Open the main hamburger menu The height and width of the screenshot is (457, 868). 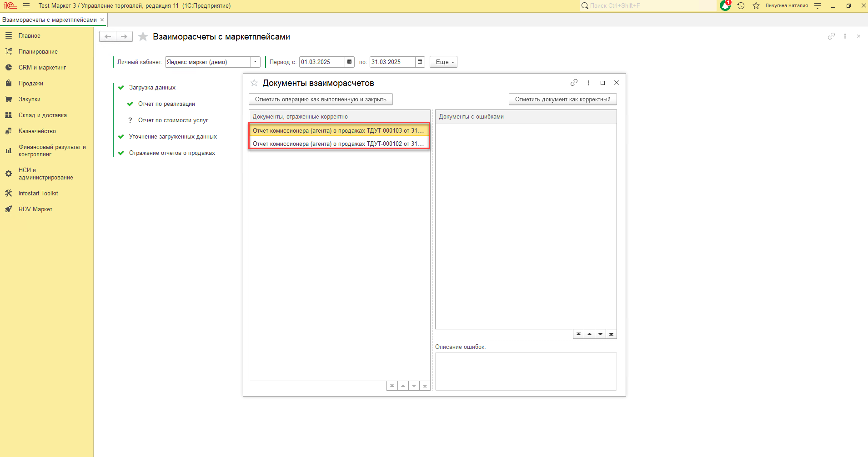(26, 6)
